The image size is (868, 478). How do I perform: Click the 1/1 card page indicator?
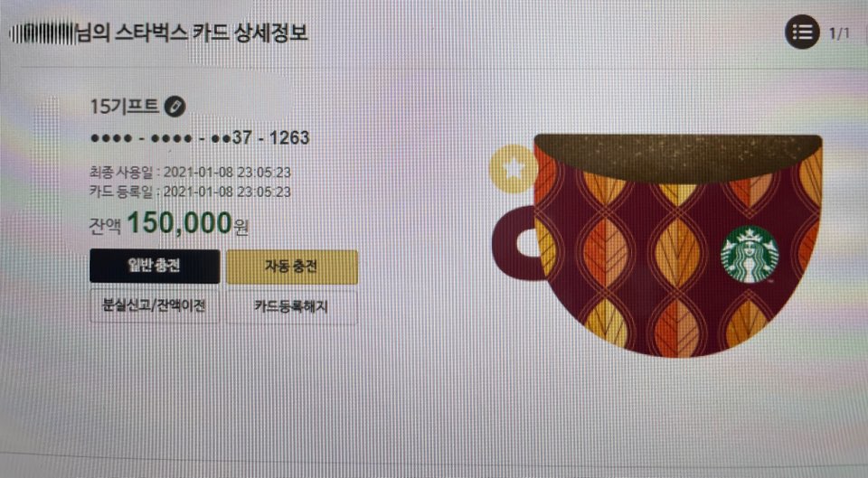[839, 33]
